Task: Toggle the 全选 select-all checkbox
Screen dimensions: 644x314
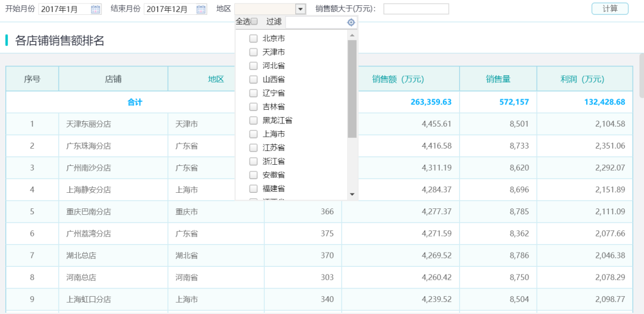Action: pyautogui.click(x=254, y=21)
